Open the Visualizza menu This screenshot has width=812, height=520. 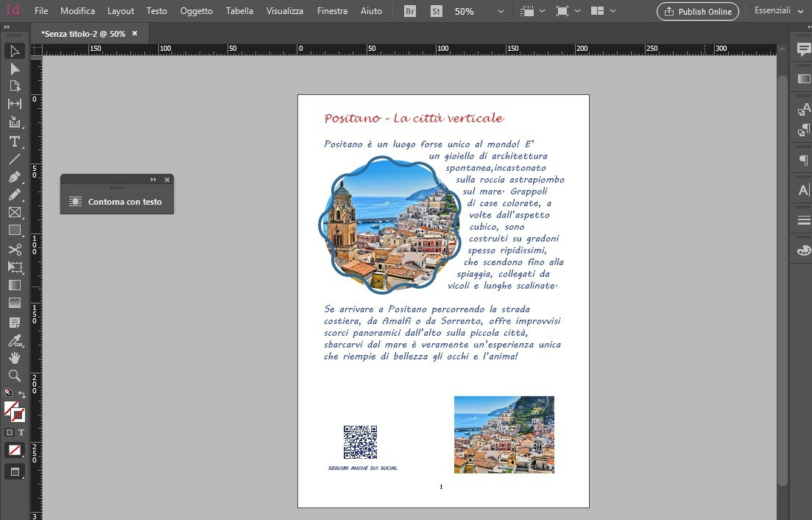click(x=285, y=11)
